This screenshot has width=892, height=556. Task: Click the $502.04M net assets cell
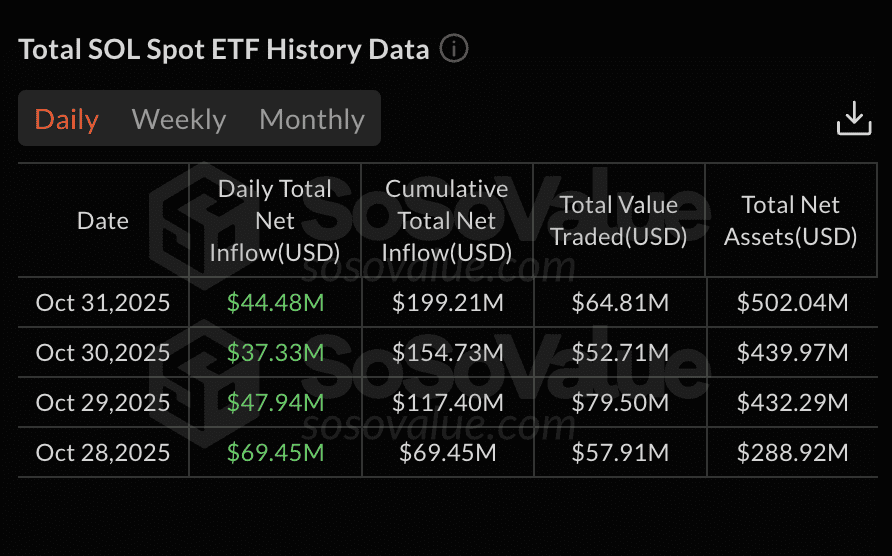[x=792, y=303]
